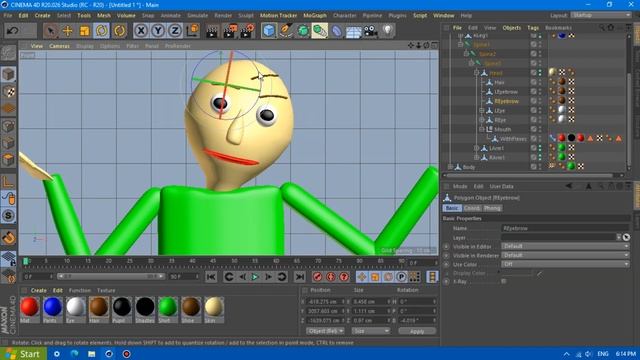Open the Object (Rel) dropdown
The height and width of the screenshot is (360, 640).
pyautogui.click(x=325, y=331)
